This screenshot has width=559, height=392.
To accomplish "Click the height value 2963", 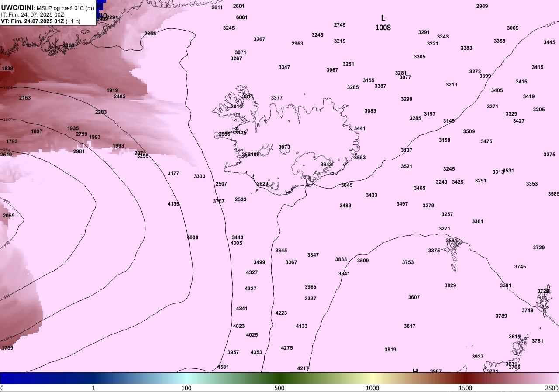I will click(297, 44).
